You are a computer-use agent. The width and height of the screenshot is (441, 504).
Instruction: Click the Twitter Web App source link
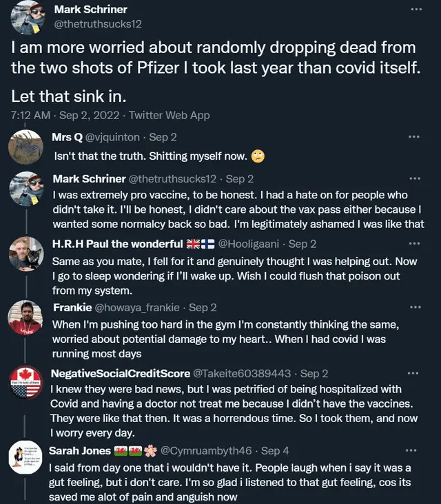(x=169, y=115)
